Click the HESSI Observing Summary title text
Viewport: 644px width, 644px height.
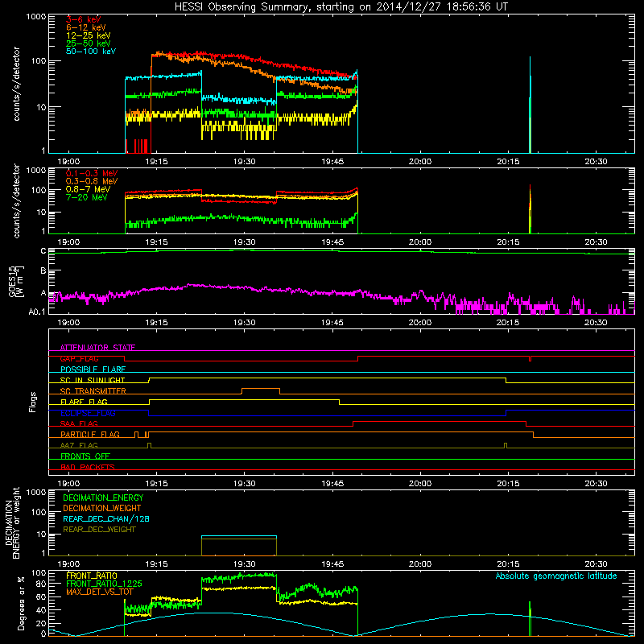(x=341, y=7)
